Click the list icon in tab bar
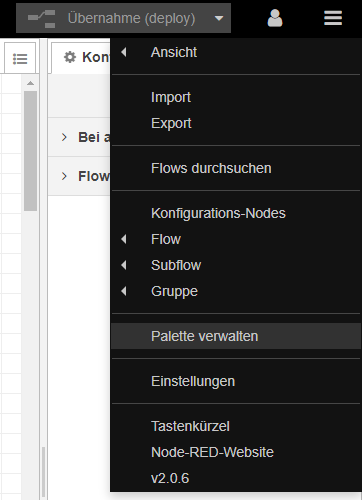Image resolution: width=362 pixels, height=500 pixels. click(20, 59)
